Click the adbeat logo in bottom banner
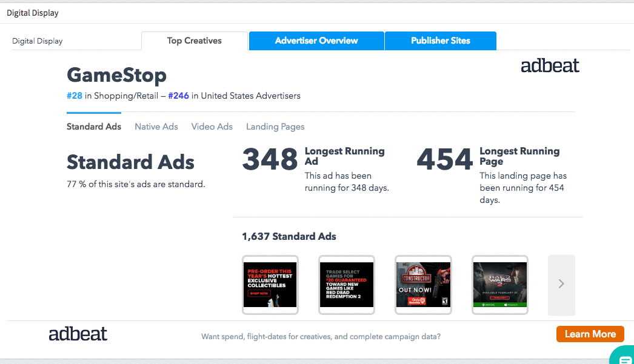634x364 pixels. pos(78,334)
